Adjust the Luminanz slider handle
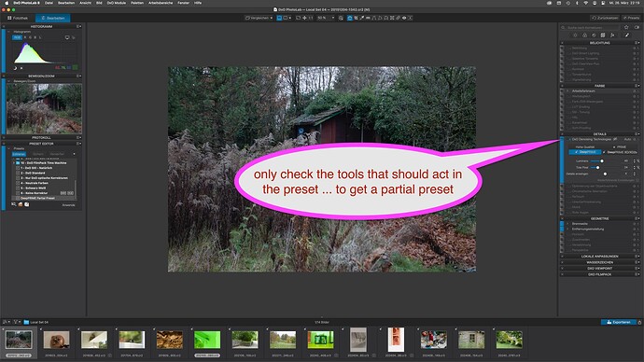 pyautogui.click(x=602, y=160)
